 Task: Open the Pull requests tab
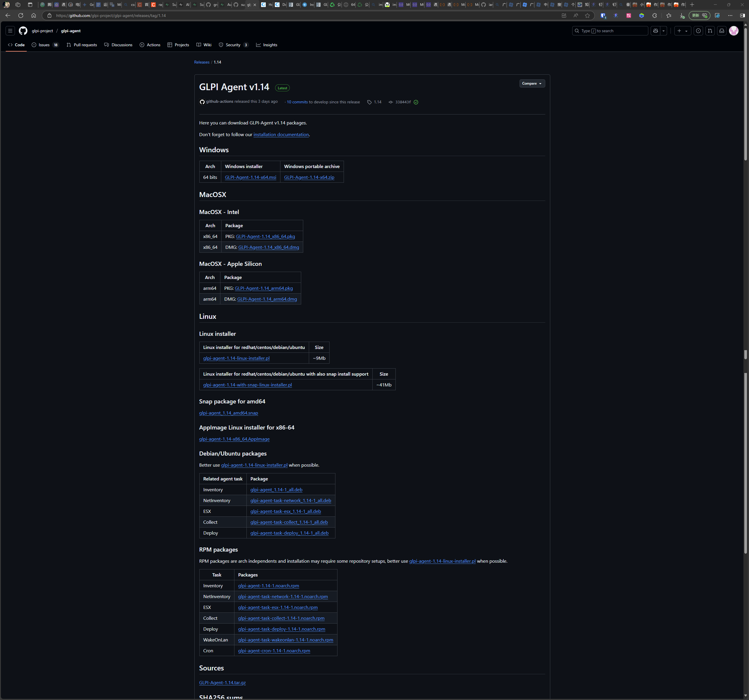pos(81,45)
